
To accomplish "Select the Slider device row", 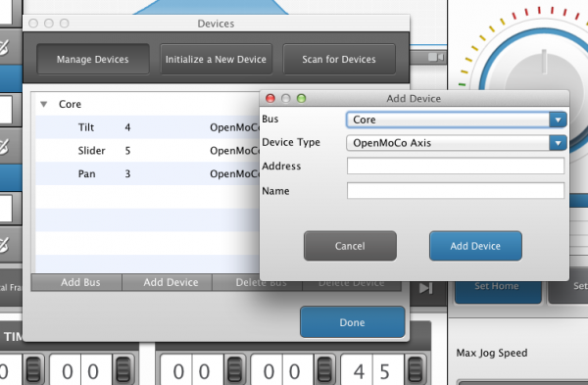I will tap(148, 151).
